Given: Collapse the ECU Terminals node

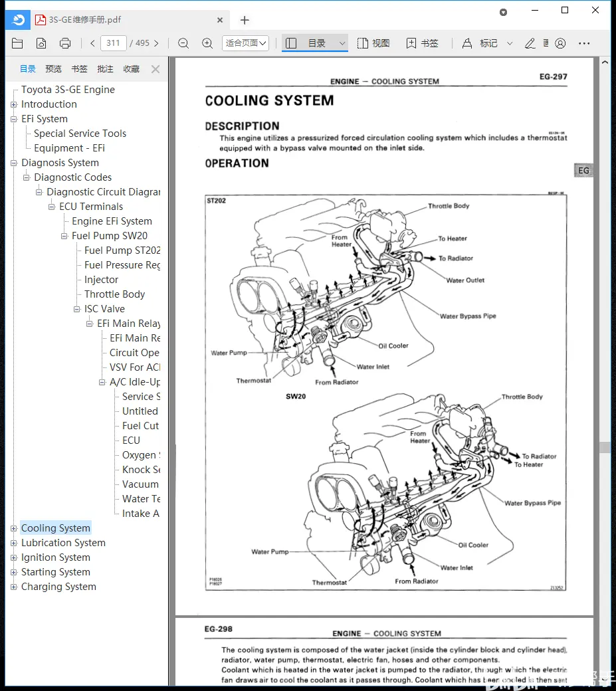Looking at the screenshot, I should pyautogui.click(x=52, y=207).
